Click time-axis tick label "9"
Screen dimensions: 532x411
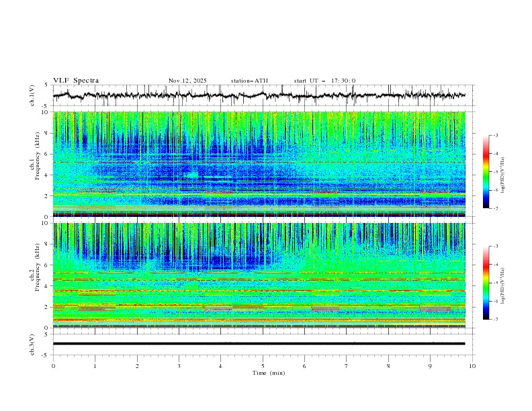click(x=430, y=366)
